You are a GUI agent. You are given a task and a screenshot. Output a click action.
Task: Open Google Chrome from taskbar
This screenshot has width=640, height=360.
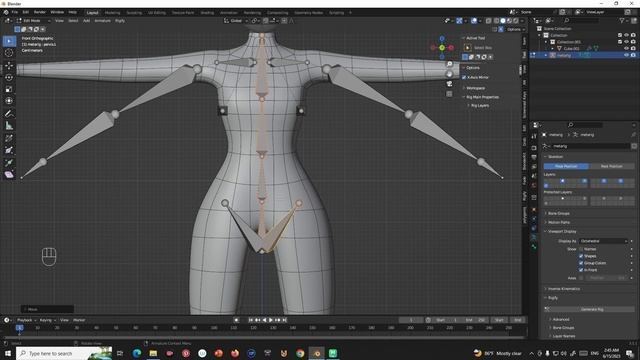(x=300, y=353)
